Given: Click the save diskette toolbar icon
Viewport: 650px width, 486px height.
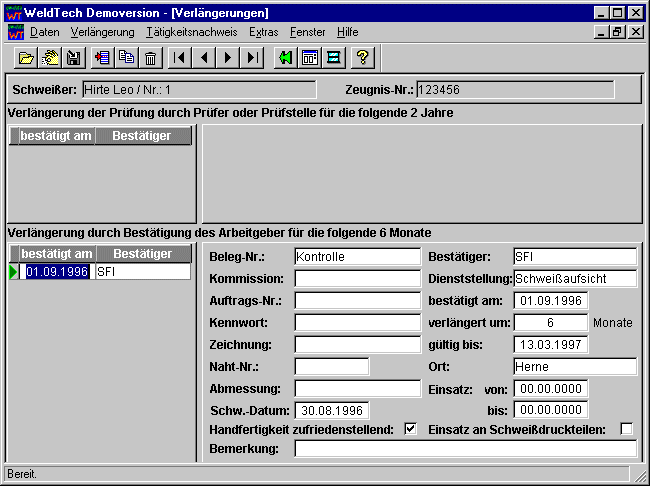Looking at the screenshot, I should point(73,58).
